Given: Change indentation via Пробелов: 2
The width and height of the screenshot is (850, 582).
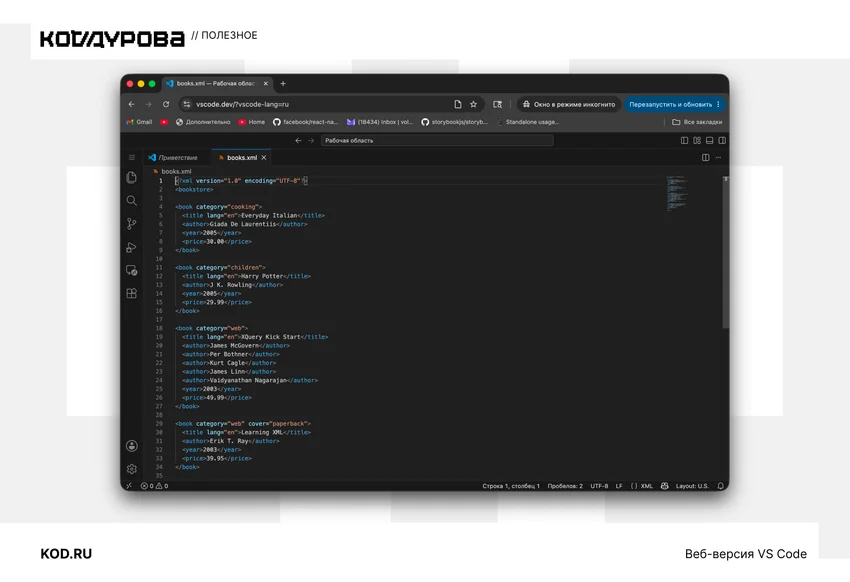Looking at the screenshot, I should pos(565,486).
